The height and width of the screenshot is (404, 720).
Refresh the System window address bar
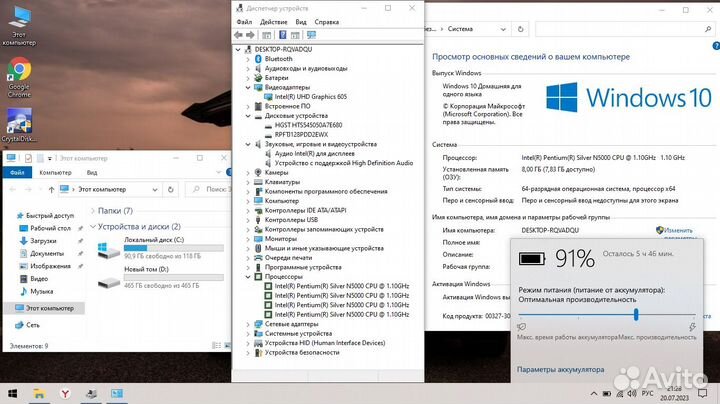click(520, 29)
